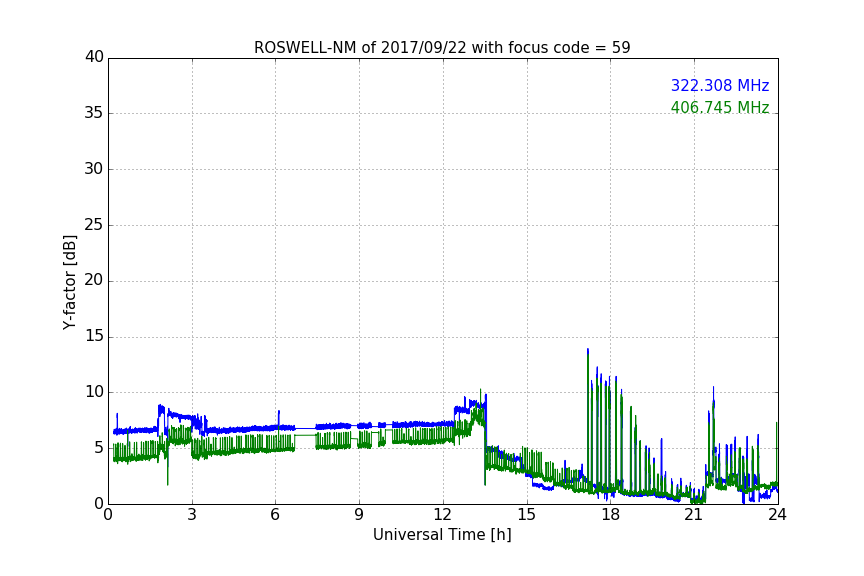Click the "Y-factor [dB]" axis label
The image size is (864, 576).
point(69,282)
